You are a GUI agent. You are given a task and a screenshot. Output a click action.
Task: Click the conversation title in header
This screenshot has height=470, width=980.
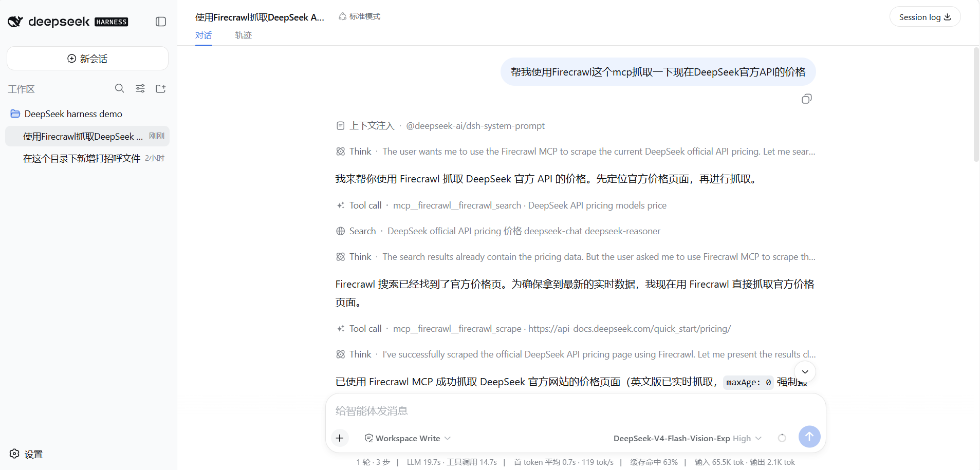(x=260, y=17)
